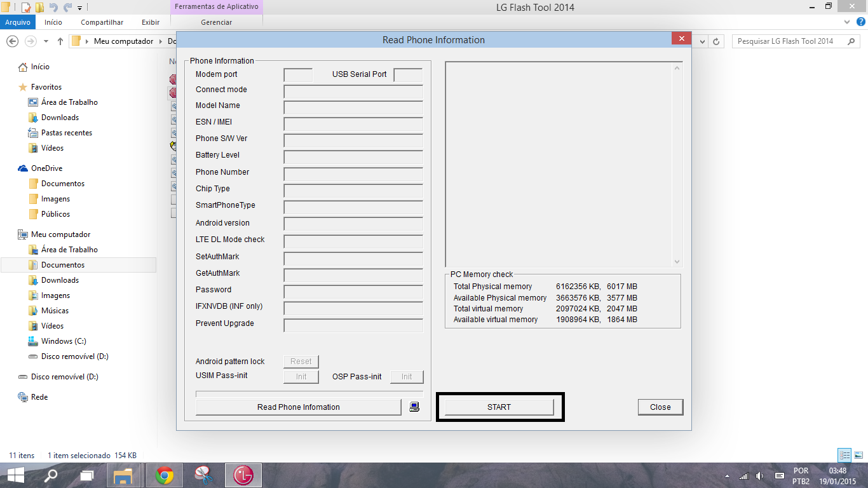This screenshot has width=868, height=488.
Task: Click the START button
Action: tap(499, 407)
